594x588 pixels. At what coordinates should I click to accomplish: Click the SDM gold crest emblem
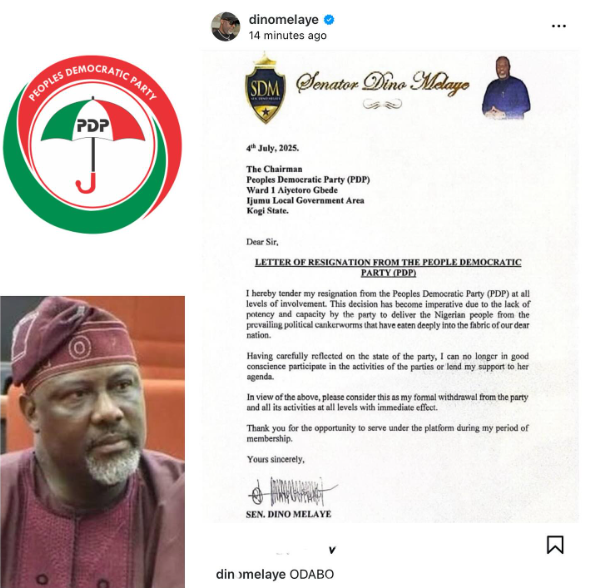(265, 89)
